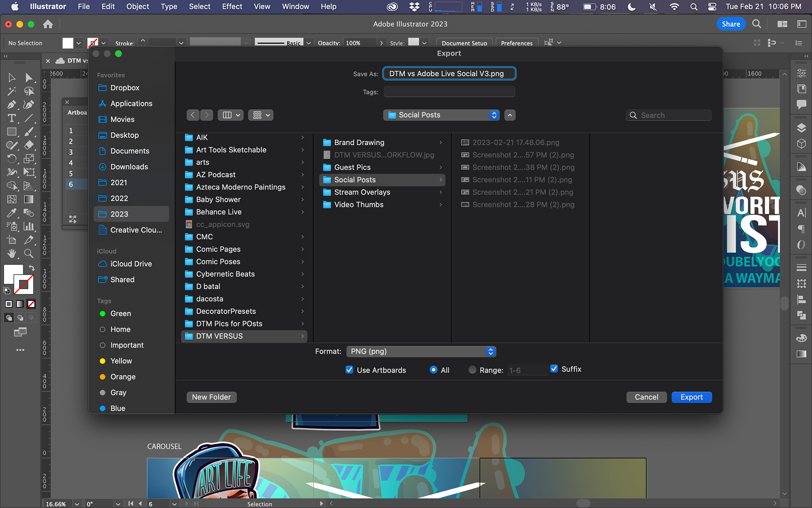Open the artboard number dropdown
The image size is (812, 508).
174,504
